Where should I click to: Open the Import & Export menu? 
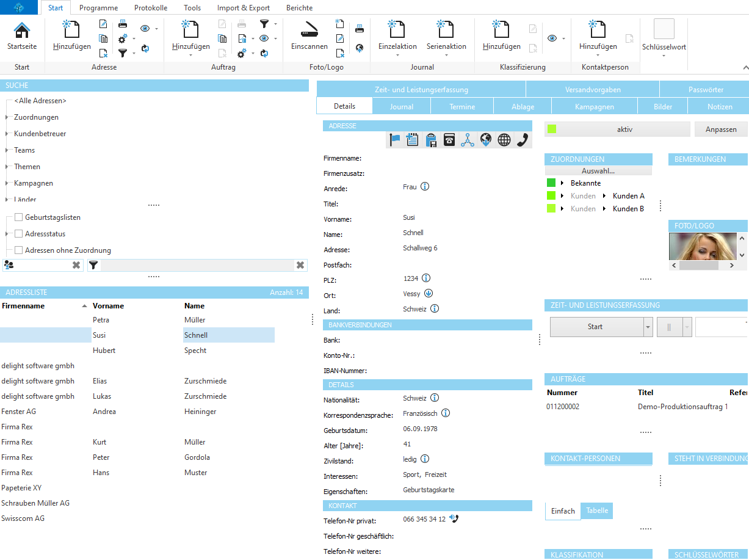(x=244, y=8)
